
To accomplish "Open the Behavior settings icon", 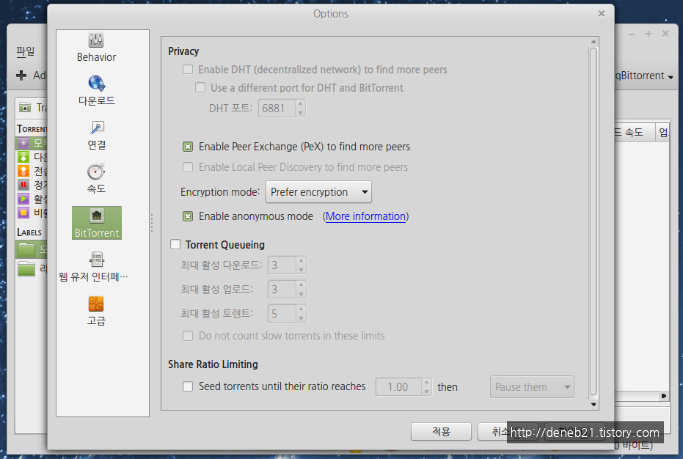I will click(x=96, y=42).
